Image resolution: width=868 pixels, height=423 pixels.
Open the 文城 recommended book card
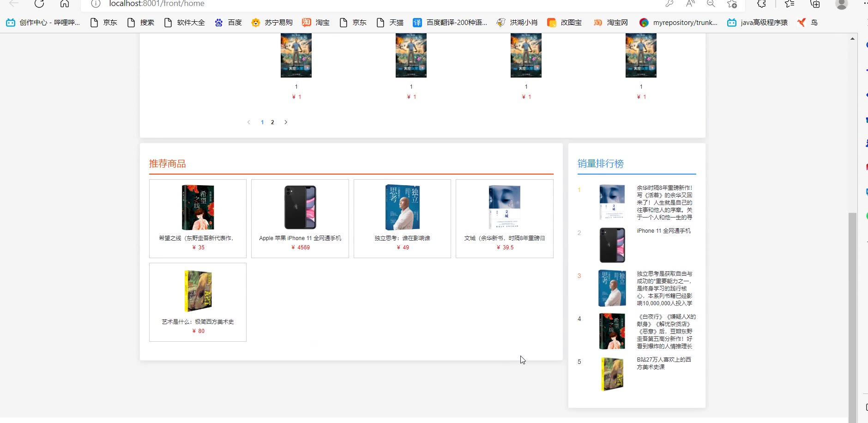[505, 218]
